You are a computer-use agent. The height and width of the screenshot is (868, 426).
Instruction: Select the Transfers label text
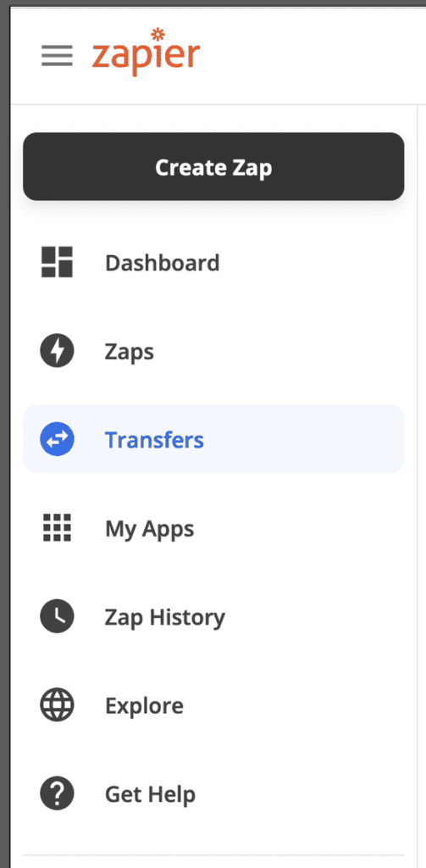[x=154, y=440]
